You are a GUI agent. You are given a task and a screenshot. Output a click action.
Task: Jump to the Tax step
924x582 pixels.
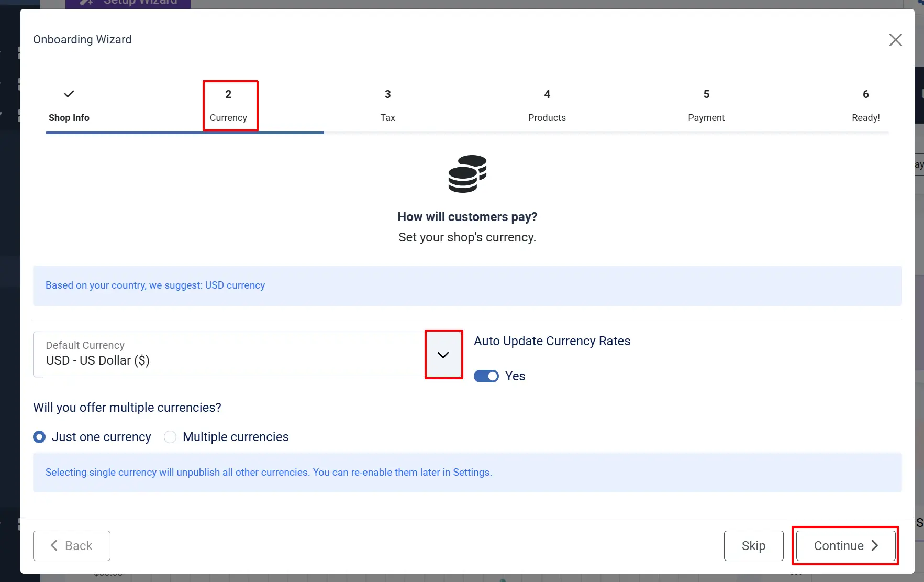[387, 106]
